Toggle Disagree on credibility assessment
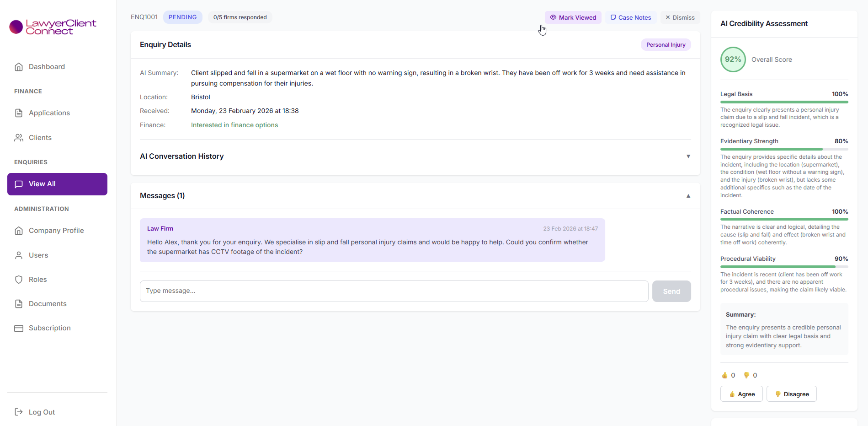Viewport: 868px width, 426px height. tap(791, 394)
